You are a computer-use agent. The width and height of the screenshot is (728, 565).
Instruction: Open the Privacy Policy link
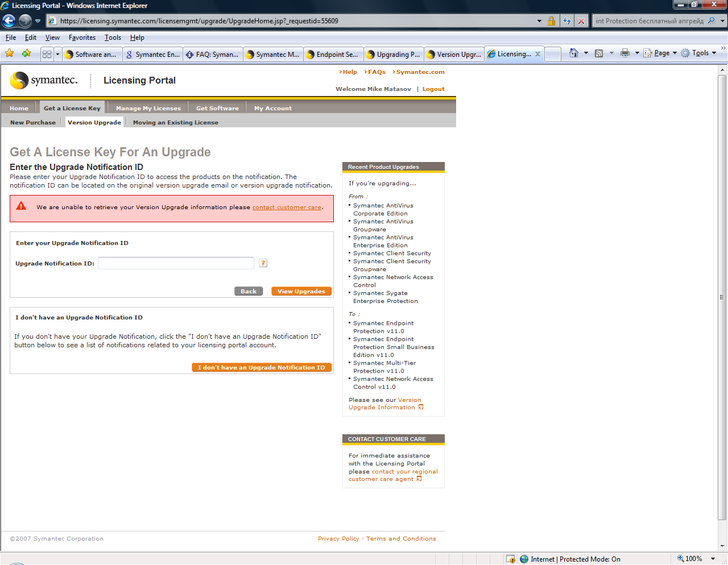point(338,539)
